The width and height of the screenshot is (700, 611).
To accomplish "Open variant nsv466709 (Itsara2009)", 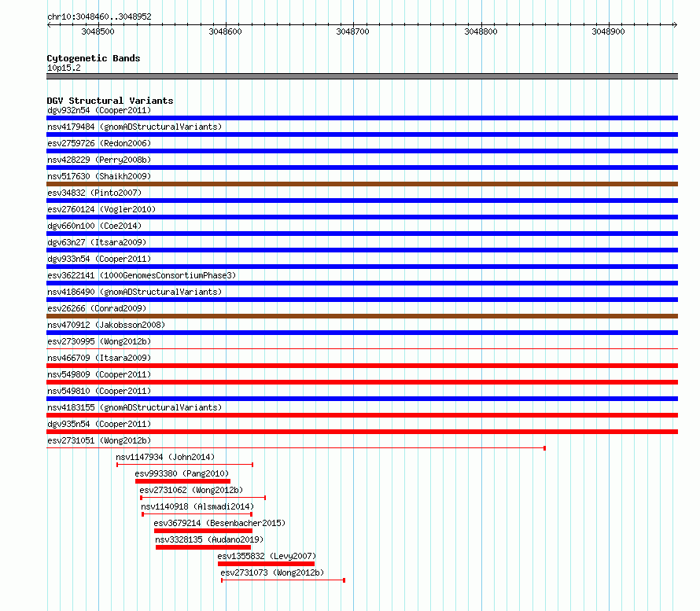I will pyautogui.click(x=99, y=358).
